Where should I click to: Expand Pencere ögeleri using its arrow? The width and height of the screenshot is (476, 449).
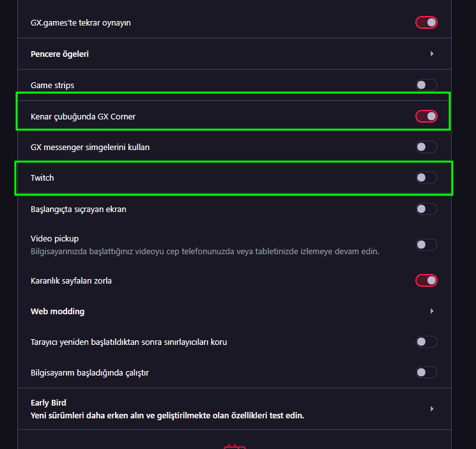[432, 54]
